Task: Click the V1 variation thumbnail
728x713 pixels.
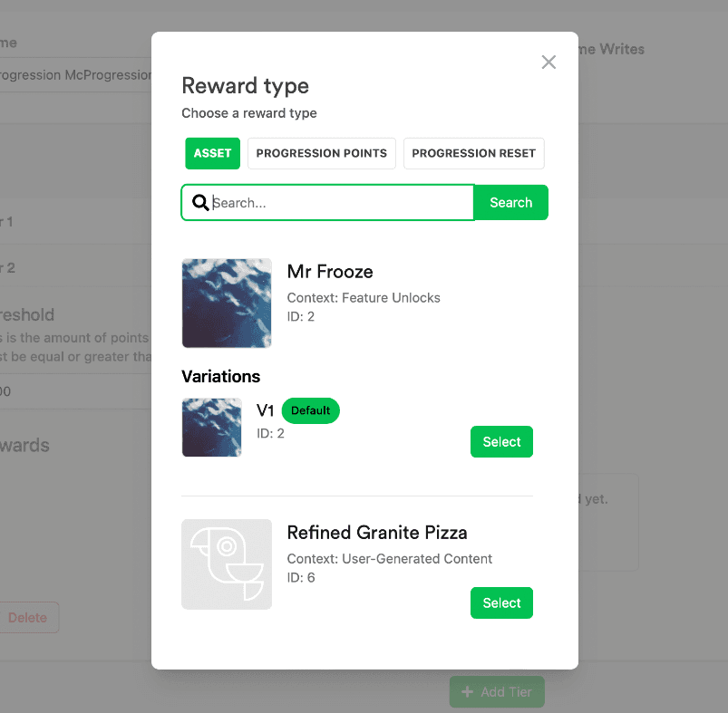Action: click(x=212, y=428)
